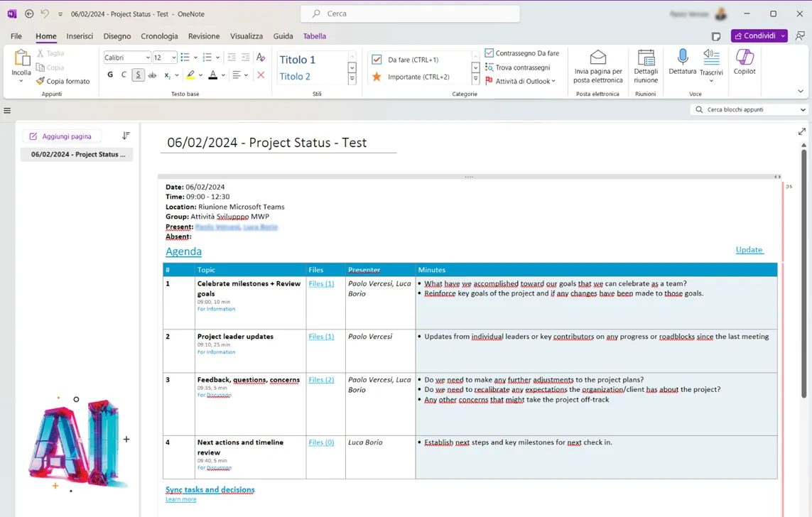Screen dimensions: 812x517
Task: Expand the page to full view
Action: [801, 132]
